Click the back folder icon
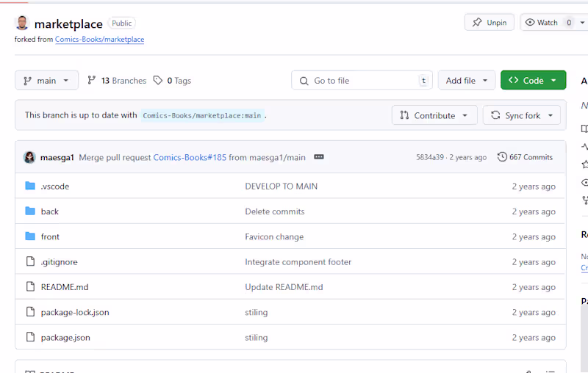 point(30,211)
